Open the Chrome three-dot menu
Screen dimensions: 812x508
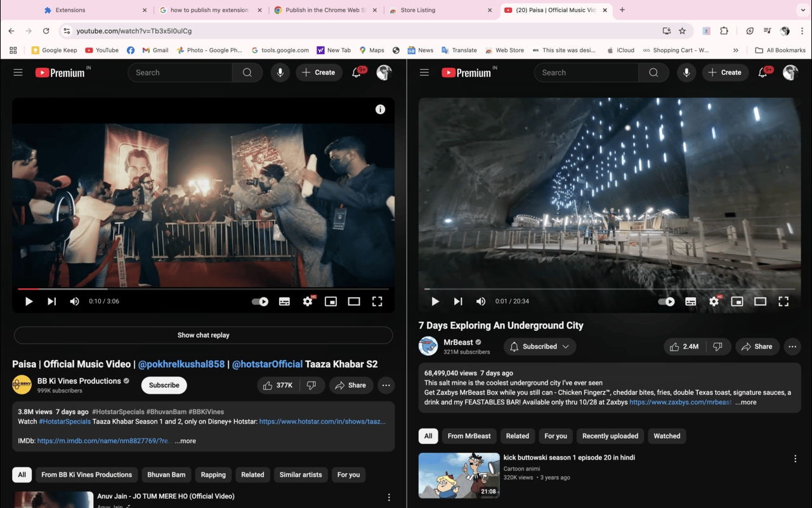(802, 30)
